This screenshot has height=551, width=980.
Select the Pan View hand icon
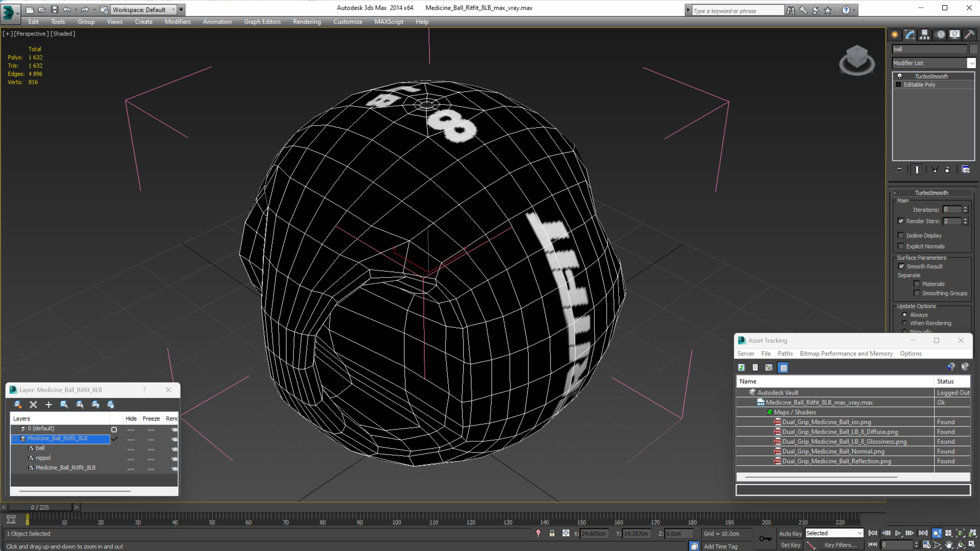point(949,544)
